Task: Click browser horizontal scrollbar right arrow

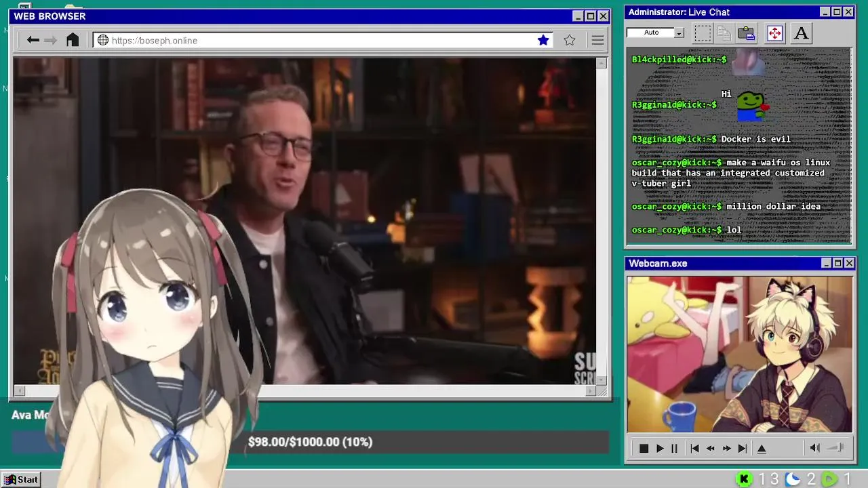Action: 590,390
